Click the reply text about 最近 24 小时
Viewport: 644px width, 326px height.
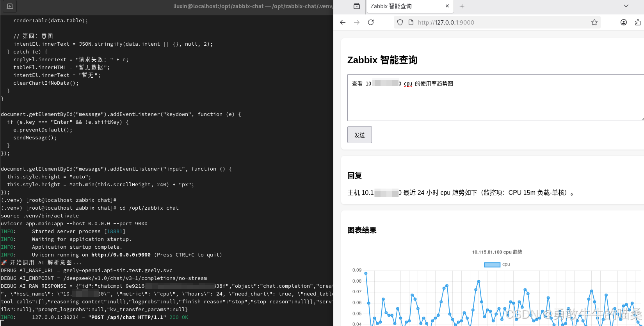461,193
